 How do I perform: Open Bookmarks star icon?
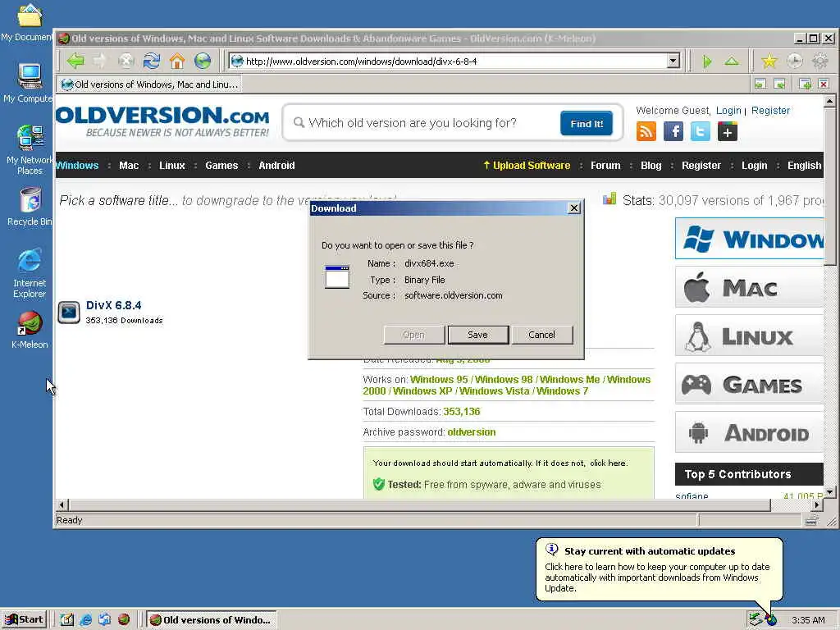coord(769,62)
